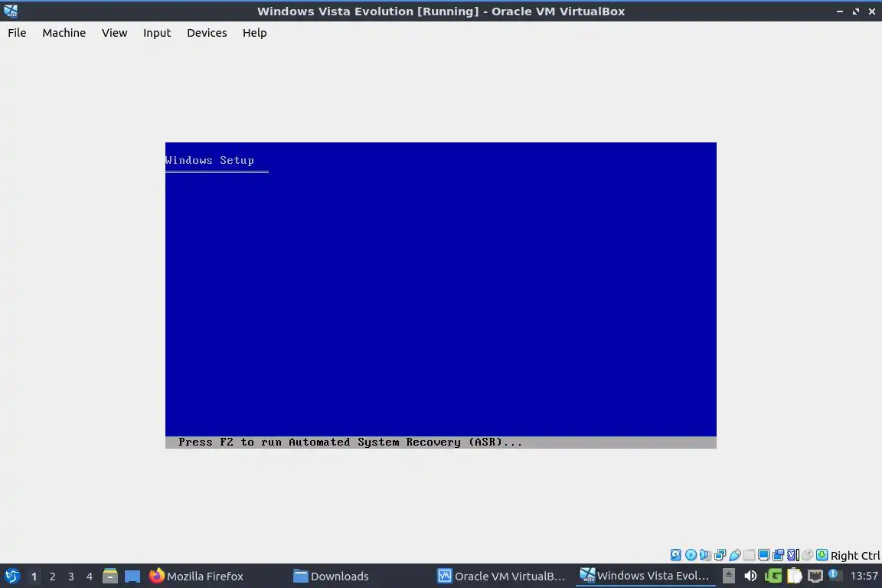Open the CPU virtualization status icon

(x=793, y=555)
